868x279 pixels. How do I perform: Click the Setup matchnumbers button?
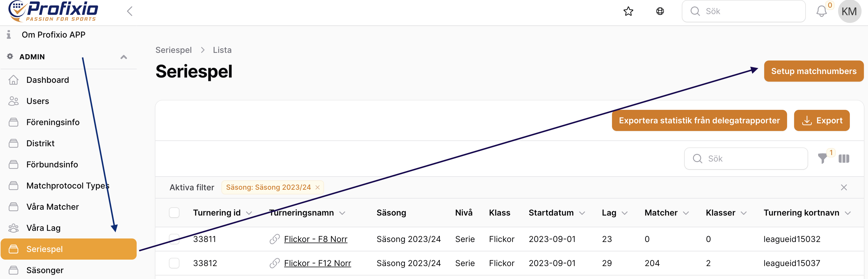[x=813, y=71]
